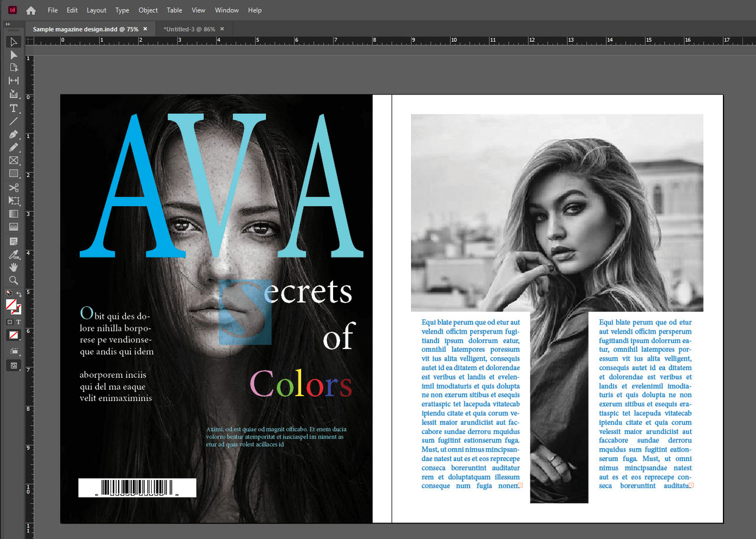The width and height of the screenshot is (756, 539).
Task: Select the Sample magazine design.indd tab
Action: (x=86, y=28)
